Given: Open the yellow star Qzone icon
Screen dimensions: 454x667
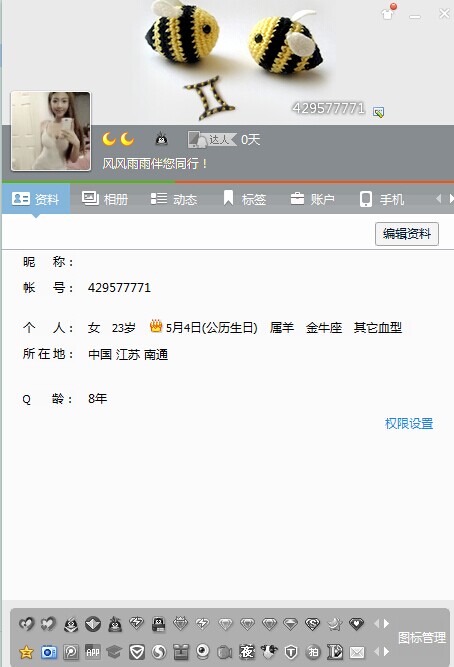Looking at the screenshot, I should 26,652.
